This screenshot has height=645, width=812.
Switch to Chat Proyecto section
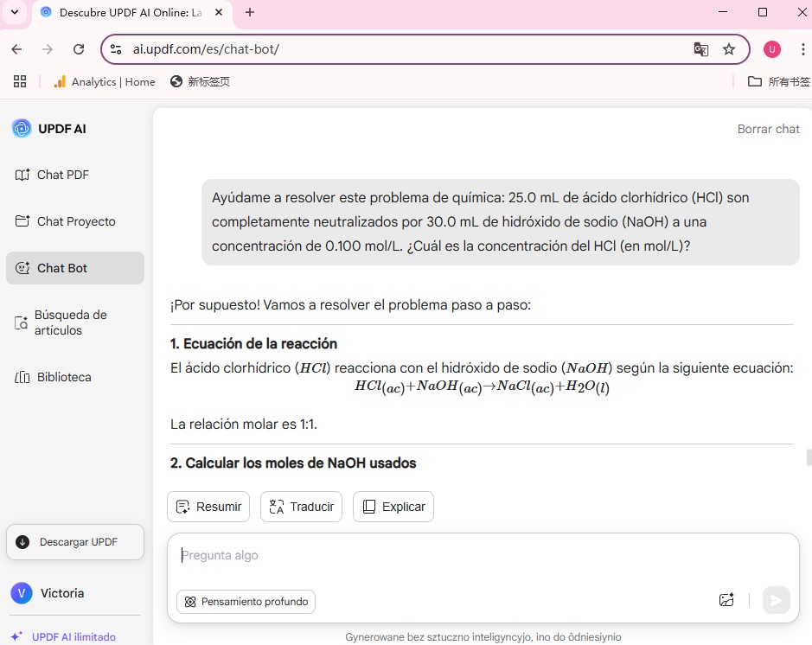(x=75, y=221)
